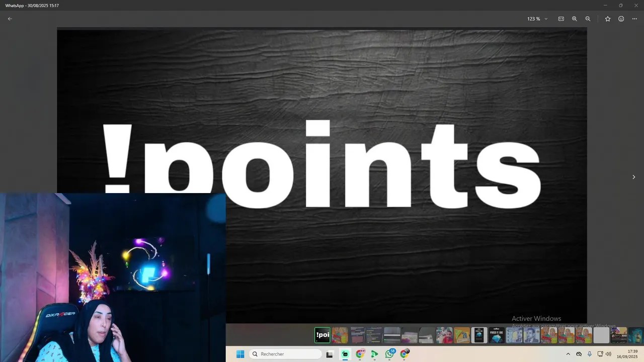Click the crossed-out cloud tray icon
The width and height of the screenshot is (644, 362).
point(579,354)
